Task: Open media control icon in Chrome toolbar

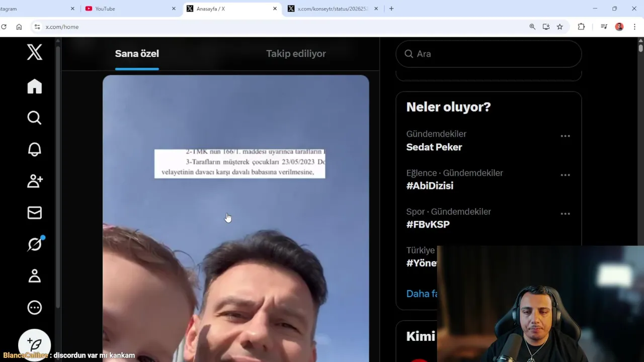Action: (x=604, y=27)
